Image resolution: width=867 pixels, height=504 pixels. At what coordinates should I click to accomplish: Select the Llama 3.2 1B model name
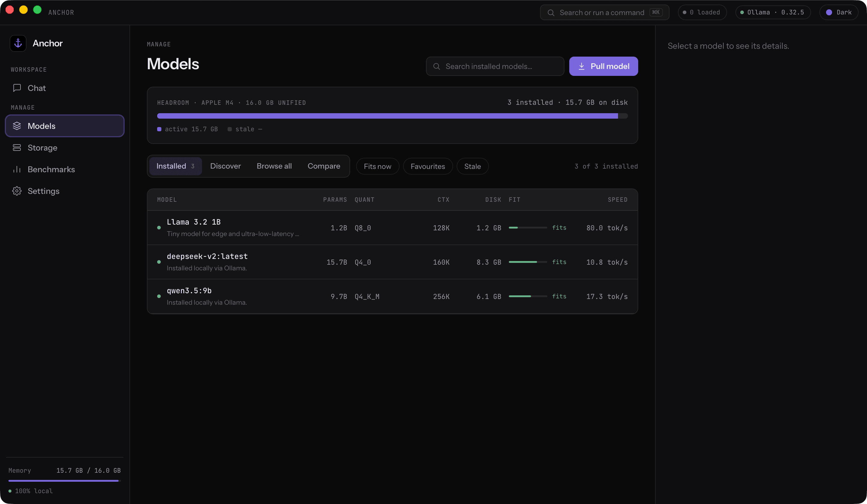[194, 222]
